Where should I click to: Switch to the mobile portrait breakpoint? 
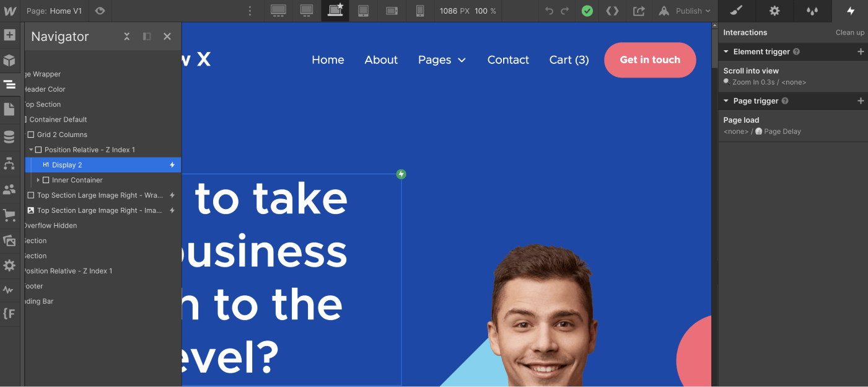pos(420,11)
